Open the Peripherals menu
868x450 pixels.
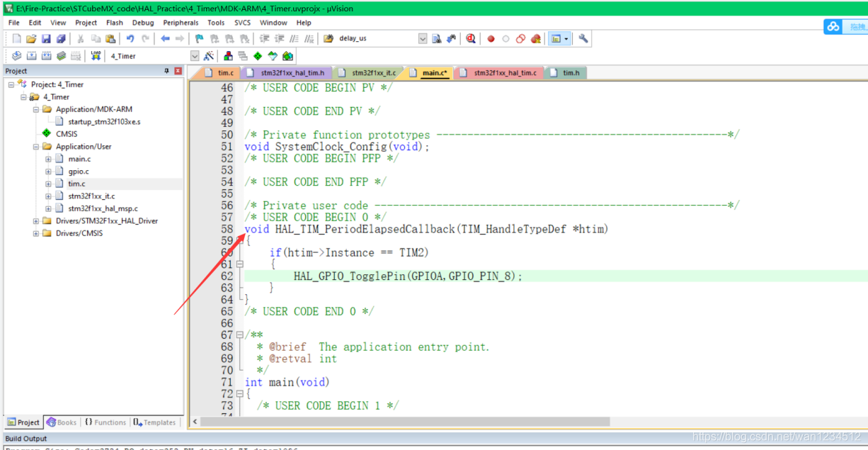tap(181, 23)
